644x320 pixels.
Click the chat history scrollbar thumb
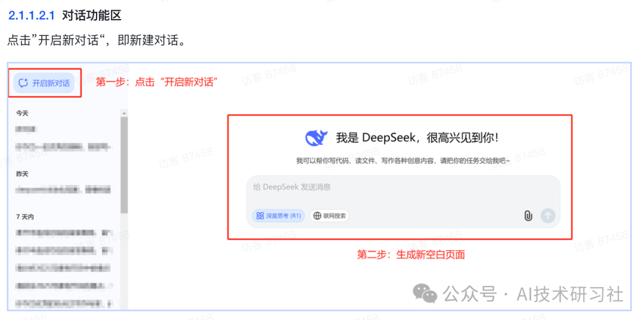[123, 165]
